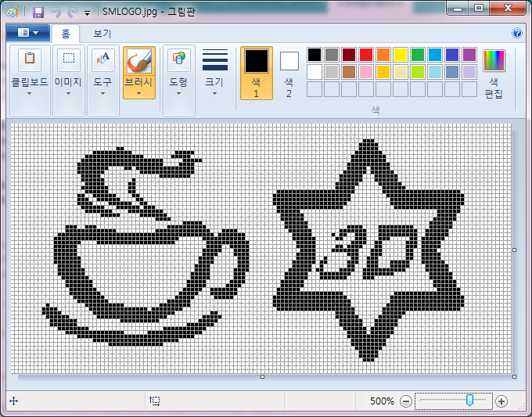Click the 크기 line thickness icon
This screenshot has height=417, width=532.
215,59
